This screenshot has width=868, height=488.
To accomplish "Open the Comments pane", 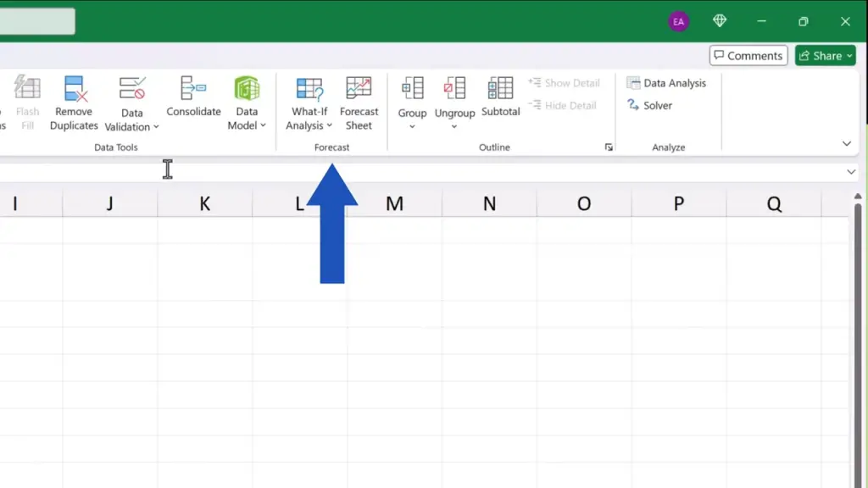I will pyautogui.click(x=748, y=56).
